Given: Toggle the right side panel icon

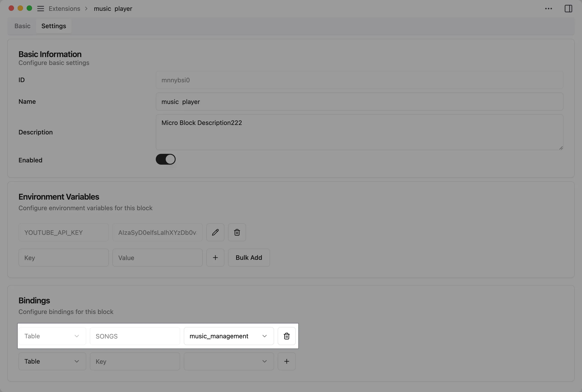Looking at the screenshot, I should [x=568, y=9].
